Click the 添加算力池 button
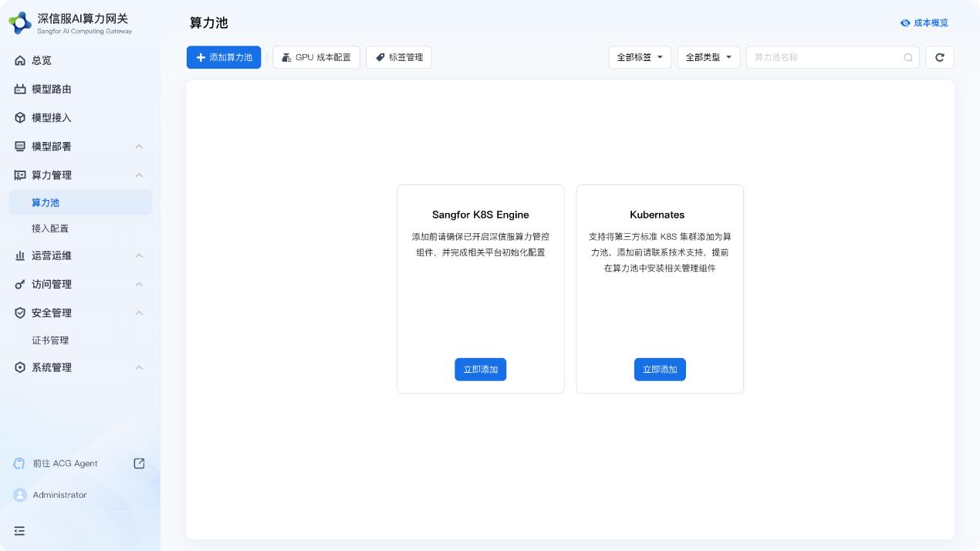Image resolution: width=980 pixels, height=551 pixels. (x=224, y=57)
